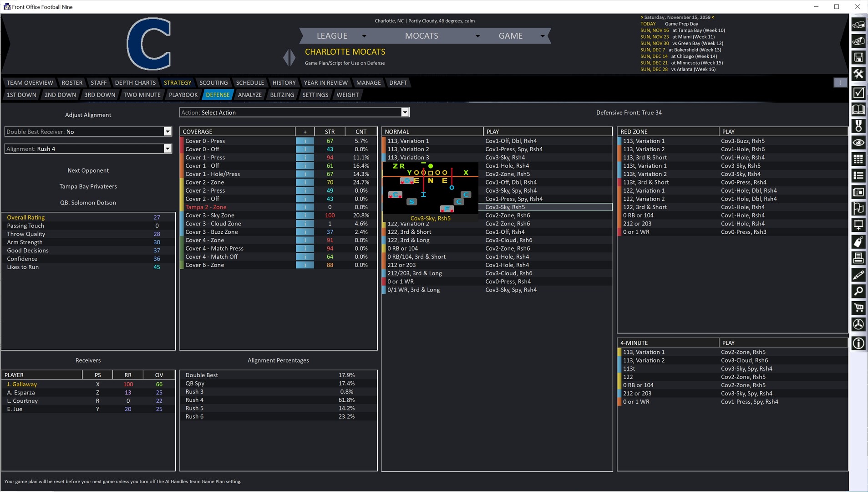
Task: Open the newspaper icon in sidebar
Action: coord(858,192)
